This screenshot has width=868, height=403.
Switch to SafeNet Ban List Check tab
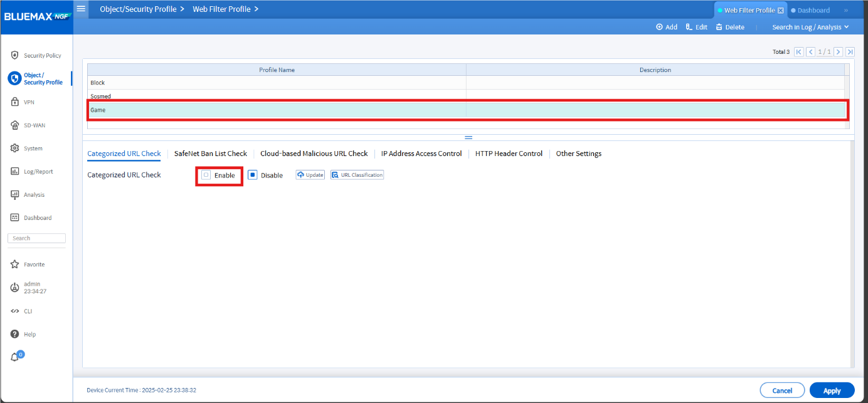[x=211, y=154]
